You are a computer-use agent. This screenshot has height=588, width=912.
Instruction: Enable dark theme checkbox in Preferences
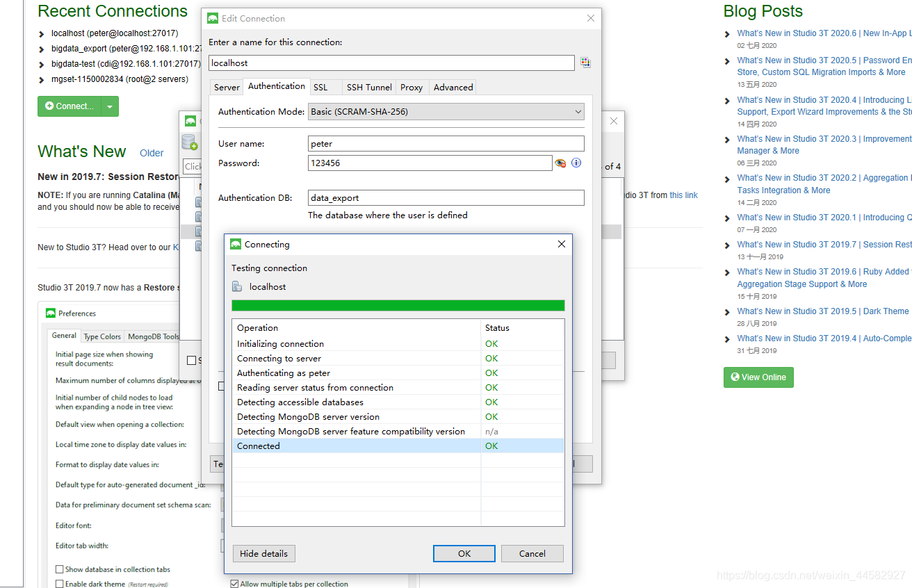[x=60, y=584]
